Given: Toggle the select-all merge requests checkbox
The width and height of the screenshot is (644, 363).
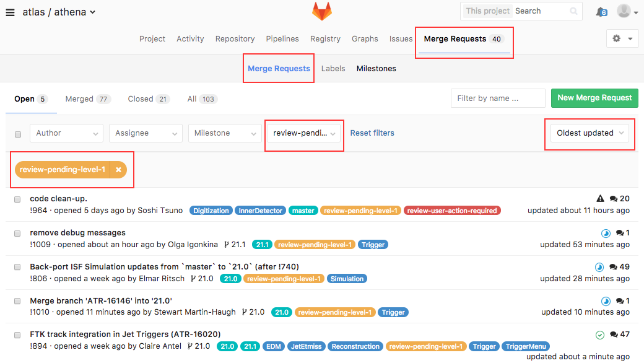Looking at the screenshot, I should coord(18,134).
